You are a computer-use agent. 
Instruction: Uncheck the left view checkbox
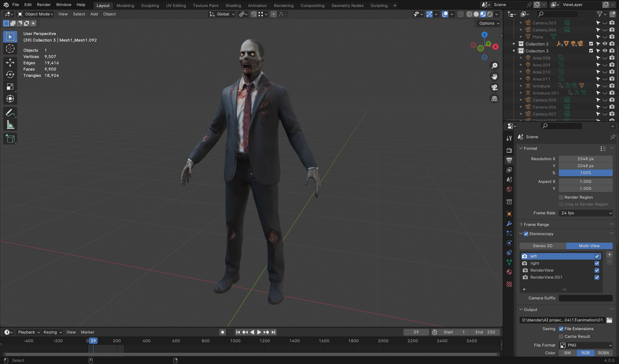coord(597,256)
